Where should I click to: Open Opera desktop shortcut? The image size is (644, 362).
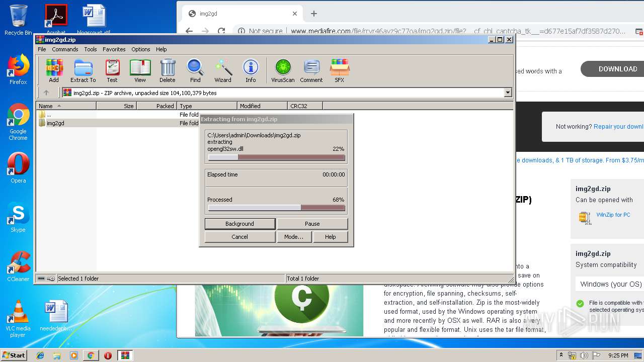pos(18,168)
